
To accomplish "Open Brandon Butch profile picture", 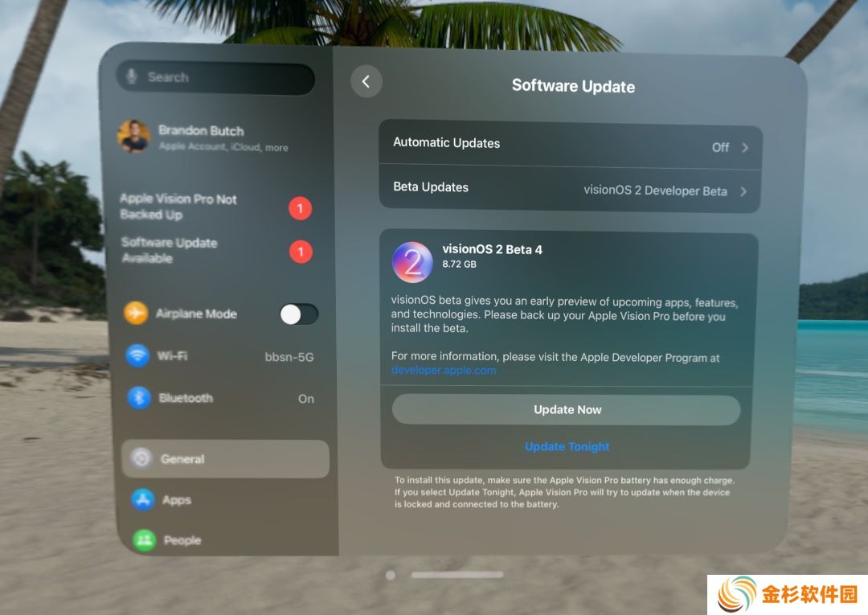I will coord(133,136).
